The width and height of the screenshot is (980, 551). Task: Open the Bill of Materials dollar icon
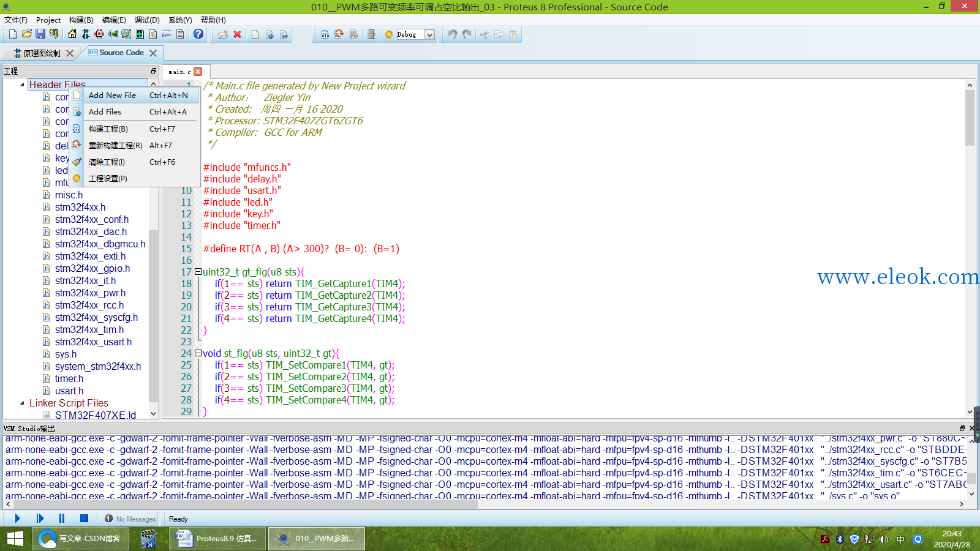click(153, 34)
